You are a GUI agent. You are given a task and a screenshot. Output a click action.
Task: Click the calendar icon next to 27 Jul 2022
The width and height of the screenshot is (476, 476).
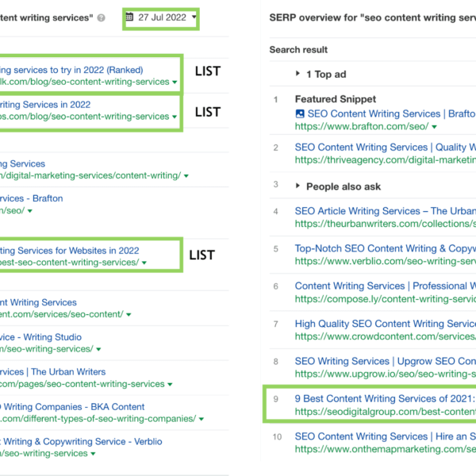[130, 17]
